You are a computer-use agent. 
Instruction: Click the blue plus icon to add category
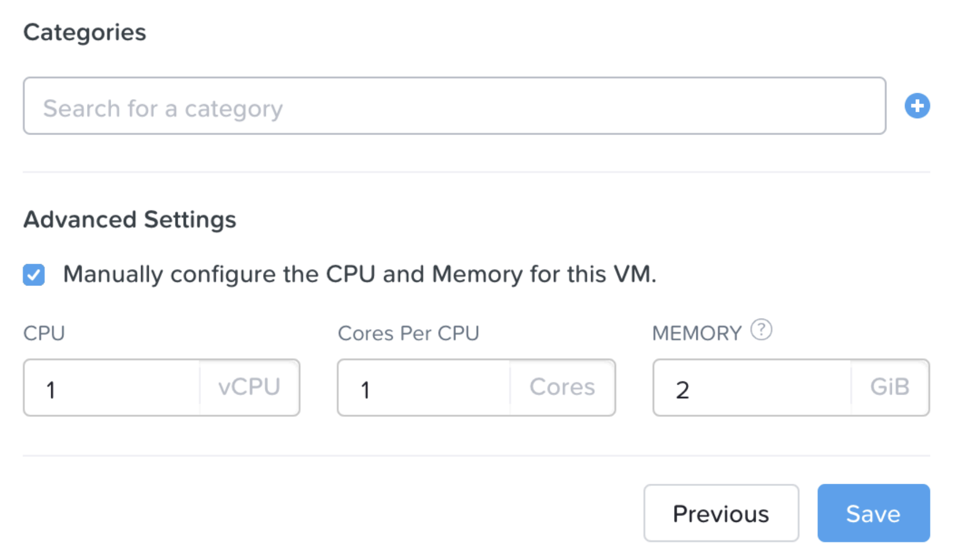[x=917, y=106]
